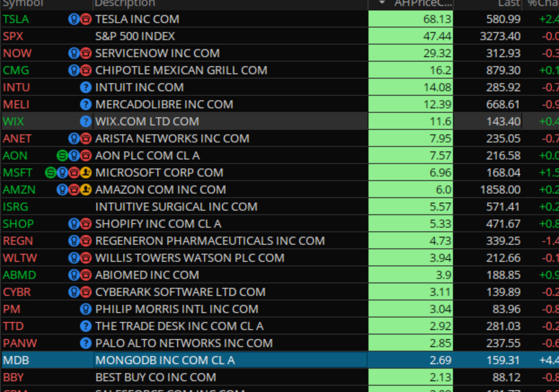Click the blue icon beside PALO ALTO NETWORKS

click(86, 344)
